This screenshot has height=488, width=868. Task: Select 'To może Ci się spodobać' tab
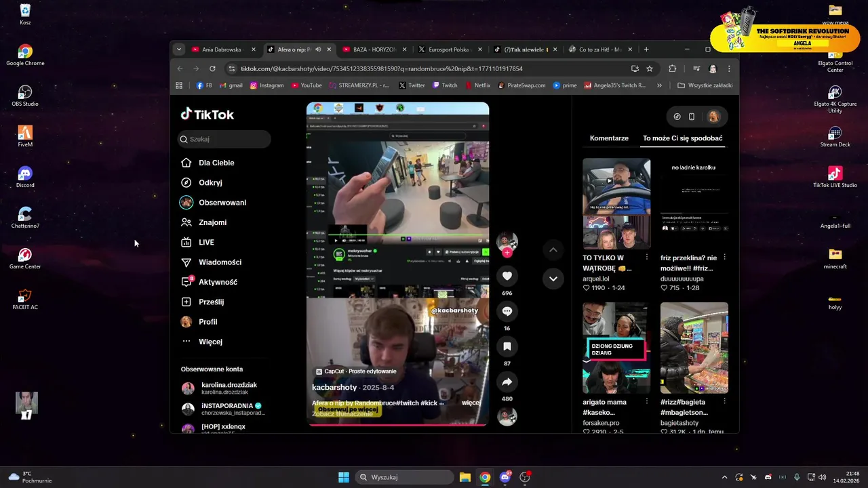682,138
